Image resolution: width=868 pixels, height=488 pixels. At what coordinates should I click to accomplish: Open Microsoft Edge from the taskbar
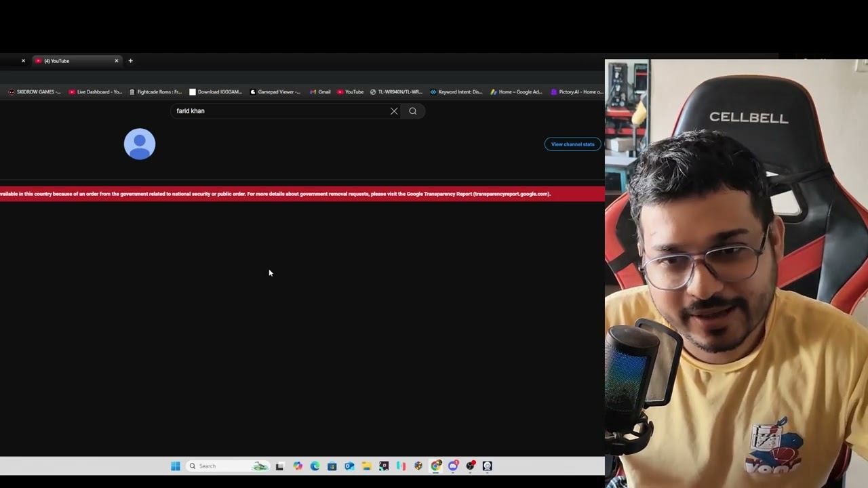(315, 466)
